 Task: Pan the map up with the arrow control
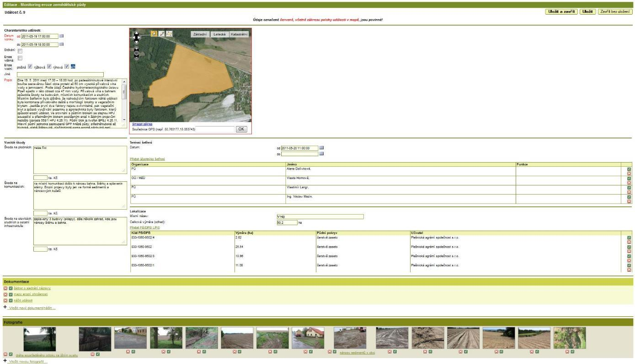pyautogui.click(x=136, y=33)
